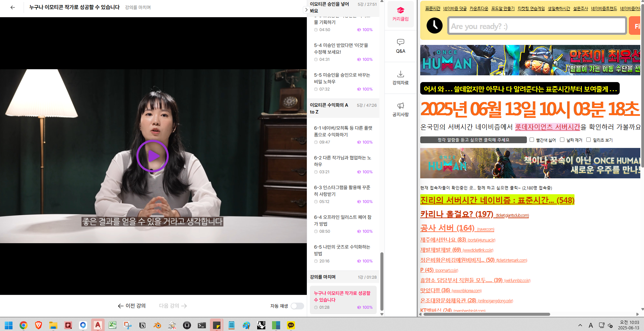The height and width of the screenshot is (331, 644).
Task: Open Blender from the taskbar
Action: click(157, 325)
